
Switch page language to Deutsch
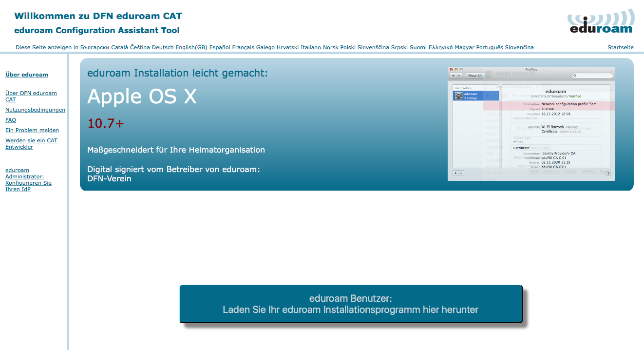click(163, 47)
